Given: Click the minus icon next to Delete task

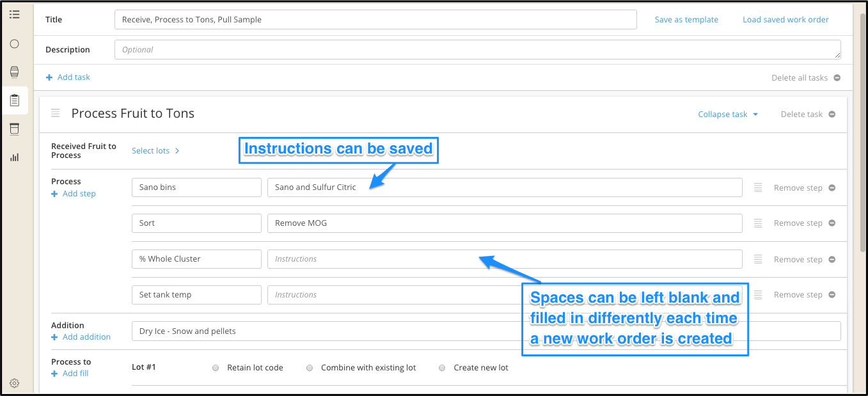Looking at the screenshot, I should (x=832, y=115).
